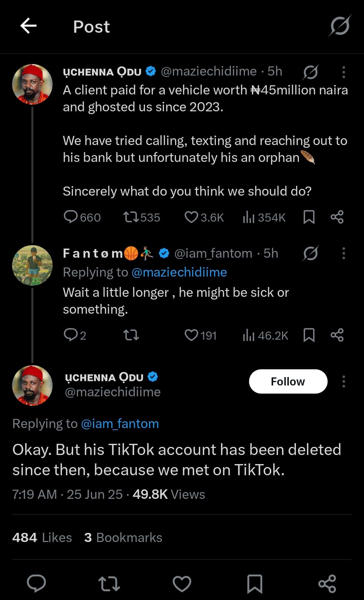The height and width of the screenshot is (600, 364).
Task: View the 484 Likes list
Action: tap(42, 537)
